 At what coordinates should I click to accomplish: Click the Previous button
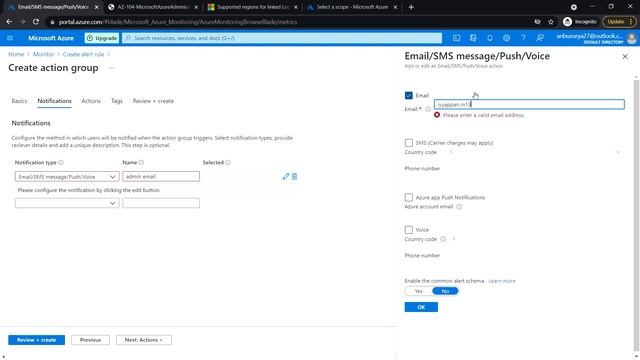tap(90, 340)
